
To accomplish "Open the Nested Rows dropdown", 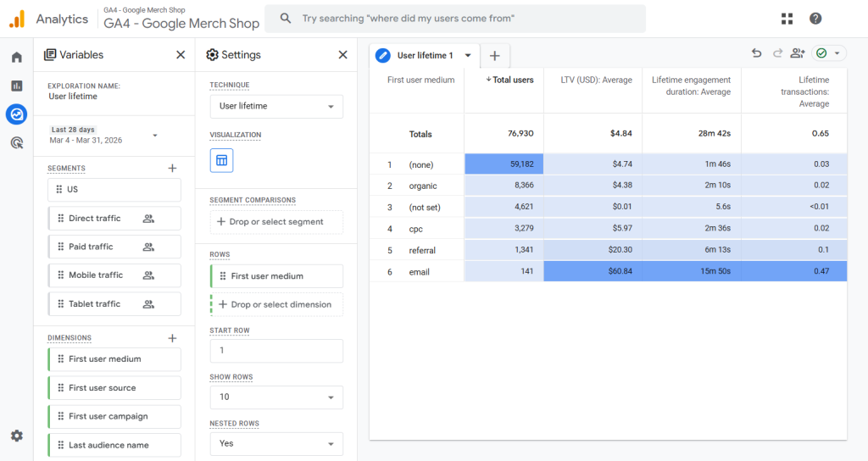I will 276,443.
